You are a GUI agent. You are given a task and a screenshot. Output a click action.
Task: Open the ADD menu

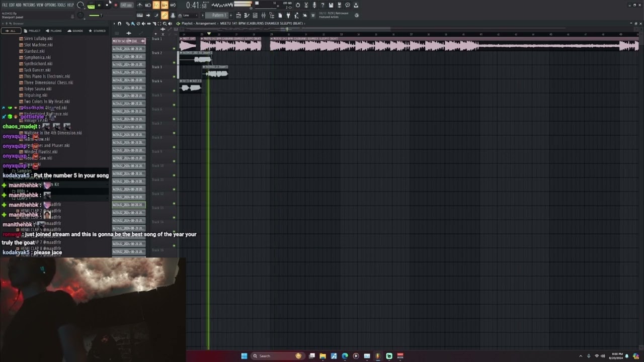pos(18,5)
